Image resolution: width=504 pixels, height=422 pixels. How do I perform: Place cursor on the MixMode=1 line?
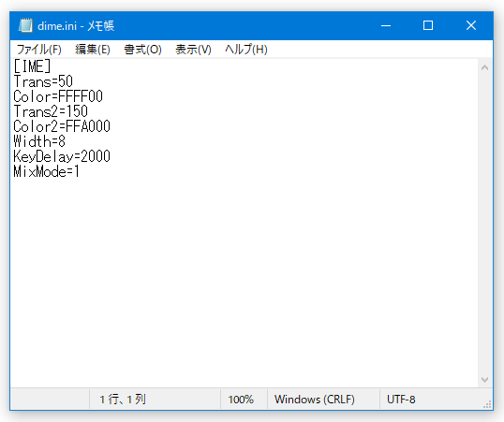pos(47,171)
